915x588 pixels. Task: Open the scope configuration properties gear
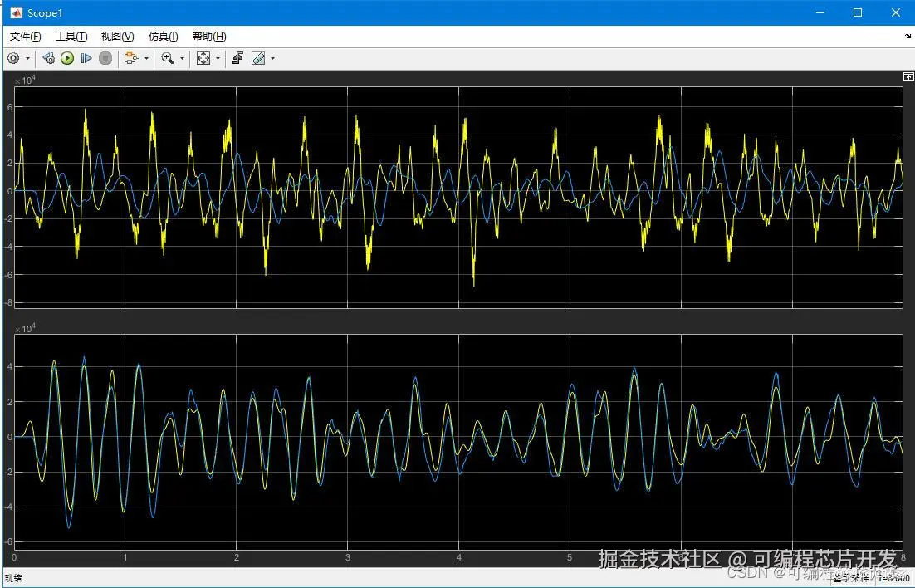coord(12,58)
